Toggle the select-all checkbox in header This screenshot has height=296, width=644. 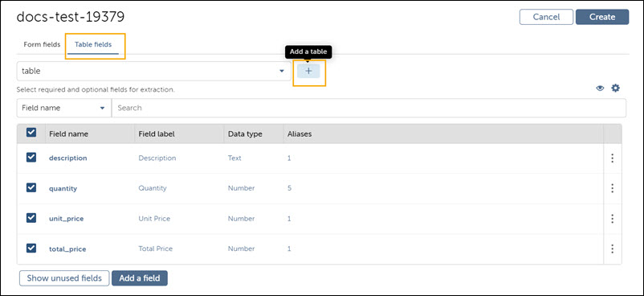coord(31,133)
